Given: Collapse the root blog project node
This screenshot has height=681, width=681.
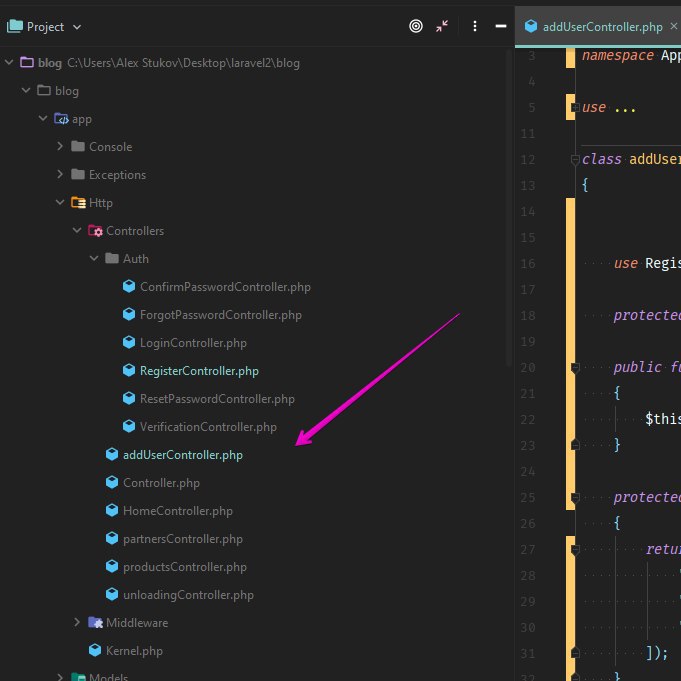Looking at the screenshot, I should [x=9, y=63].
